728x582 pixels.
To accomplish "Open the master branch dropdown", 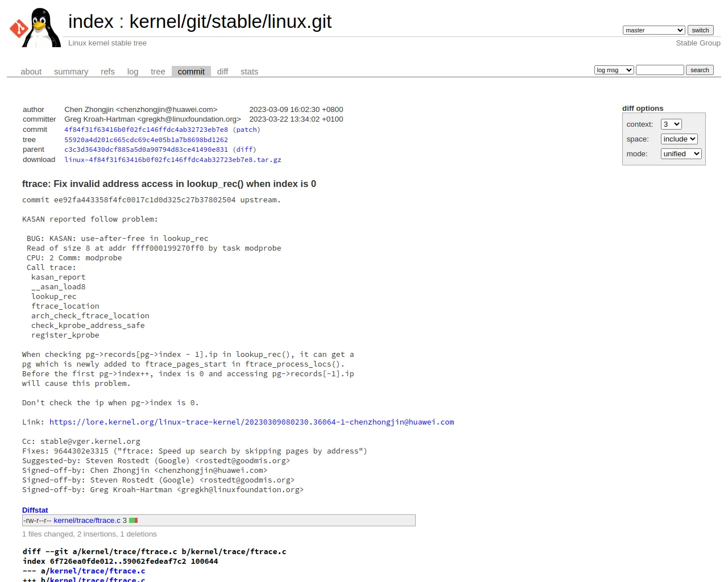I will [x=653, y=30].
